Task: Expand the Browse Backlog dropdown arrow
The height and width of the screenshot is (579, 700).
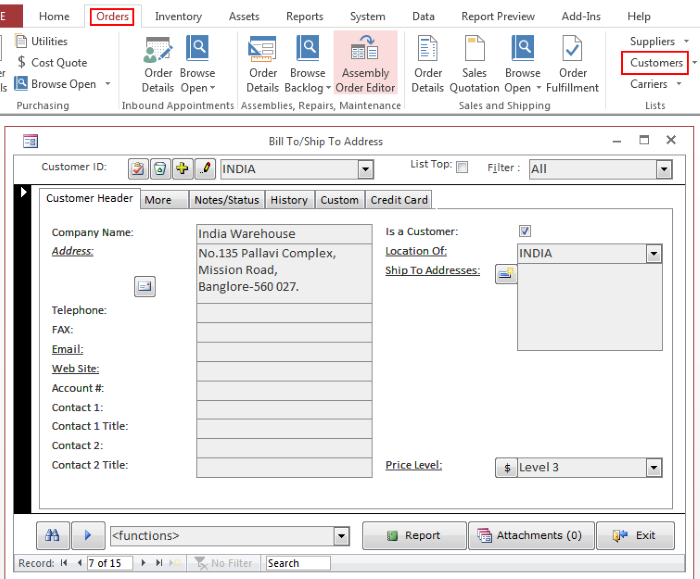Action: (329, 88)
